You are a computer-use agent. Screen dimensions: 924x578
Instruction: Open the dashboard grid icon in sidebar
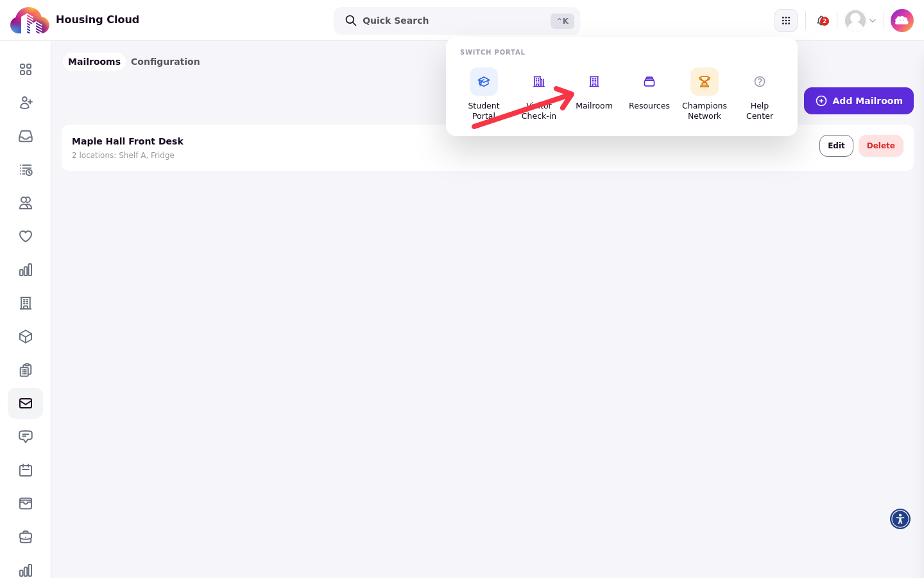point(26,69)
